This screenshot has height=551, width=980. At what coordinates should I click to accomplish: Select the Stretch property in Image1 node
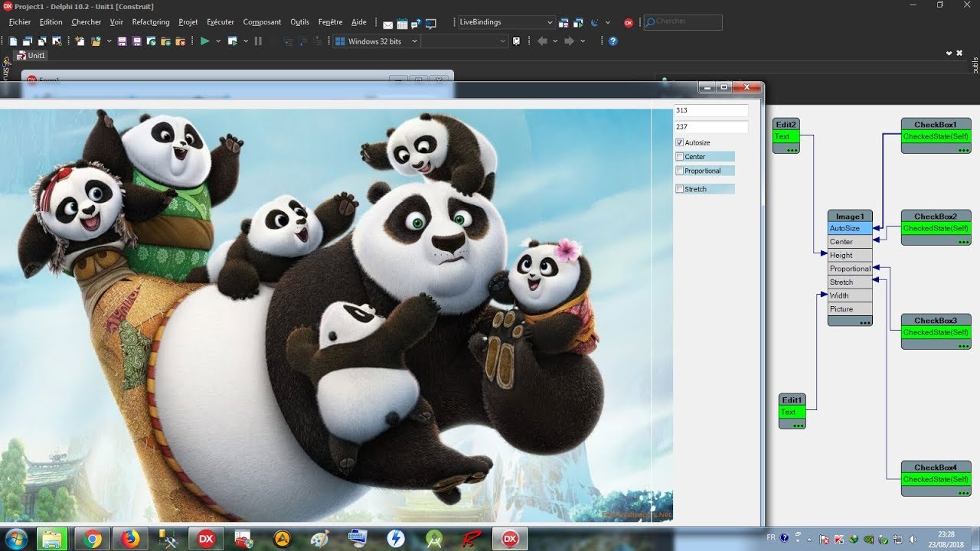850,282
